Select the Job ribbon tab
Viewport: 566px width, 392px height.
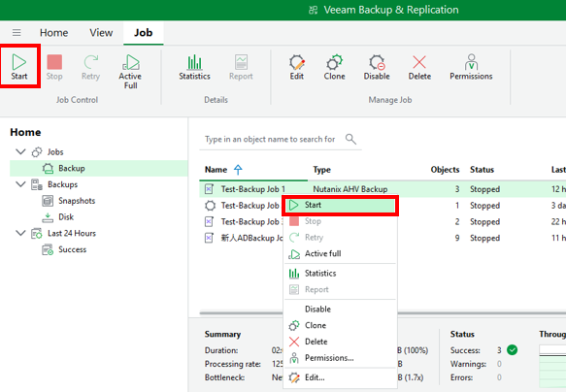pyautogui.click(x=144, y=33)
